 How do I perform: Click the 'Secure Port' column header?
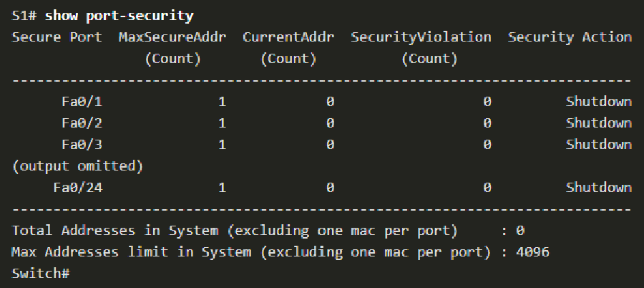coord(57,37)
